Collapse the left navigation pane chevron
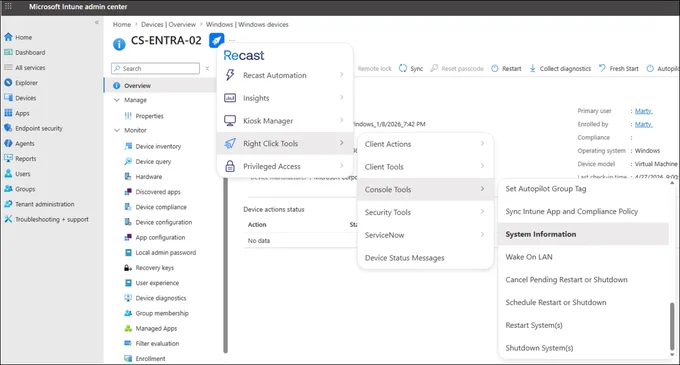 (x=97, y=22)
